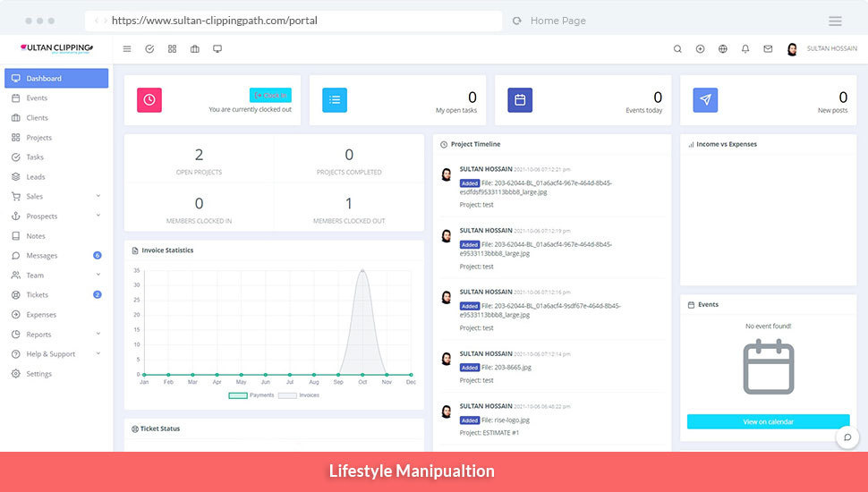This screenshot has width=868, height=492.
Task: Open the language globe icon
Action: [x=723, y=48]
